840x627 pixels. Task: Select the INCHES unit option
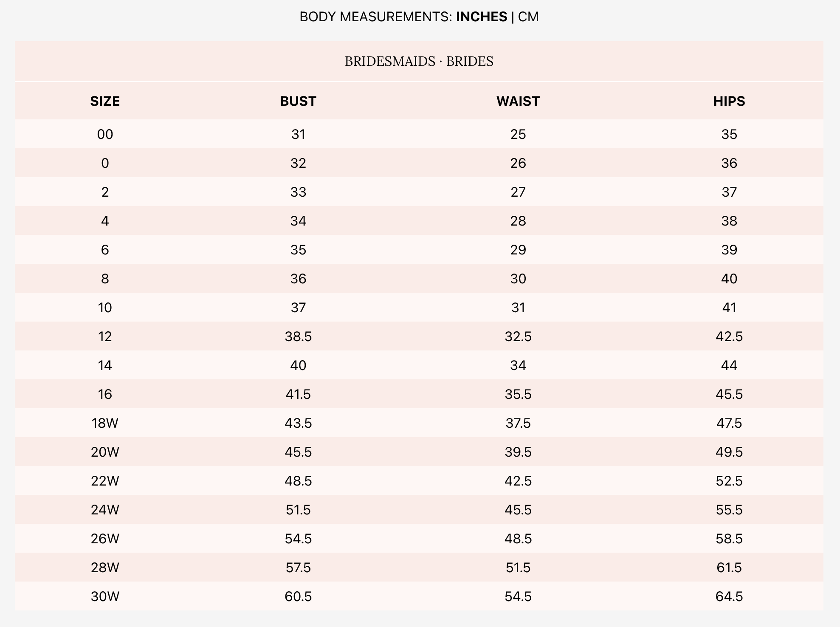(481, 17)
